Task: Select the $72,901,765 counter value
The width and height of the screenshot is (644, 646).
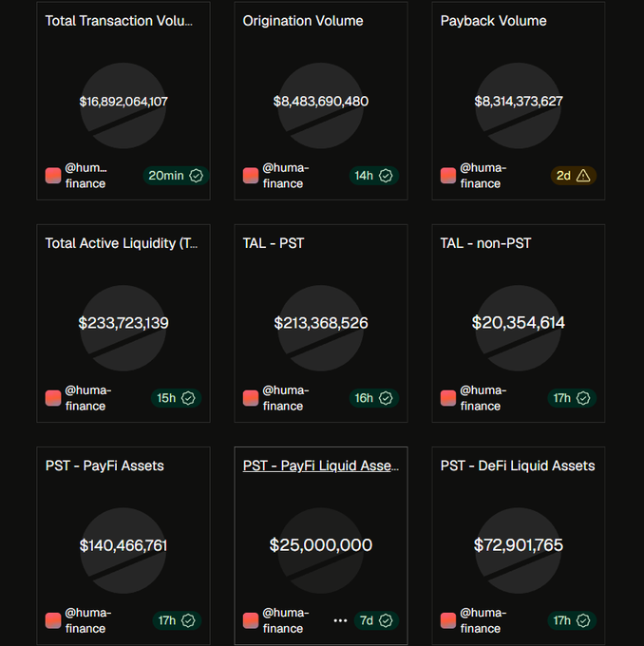Action: click(519, 545)
